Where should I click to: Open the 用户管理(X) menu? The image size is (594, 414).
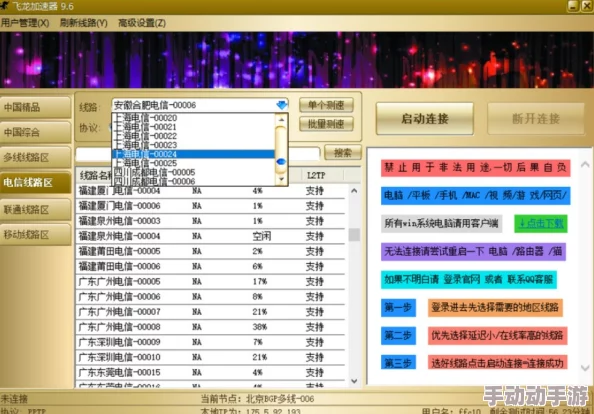click(x=25, y=23)
